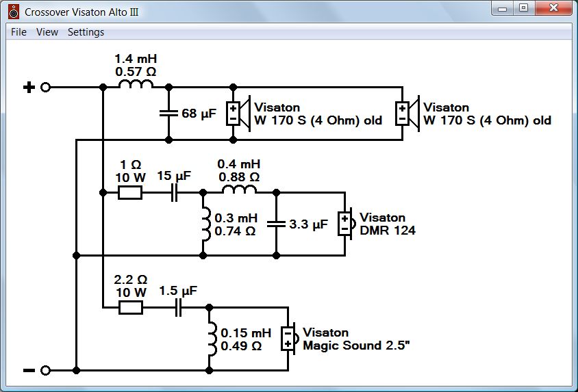Close the Crossover window
This screenshot has width=578, height=392.
553,8
